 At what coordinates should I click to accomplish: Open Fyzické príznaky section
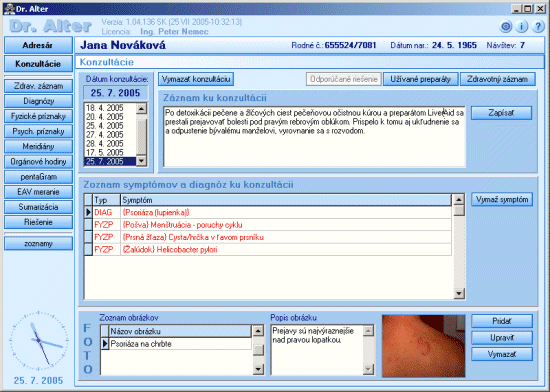click(38, 116)
